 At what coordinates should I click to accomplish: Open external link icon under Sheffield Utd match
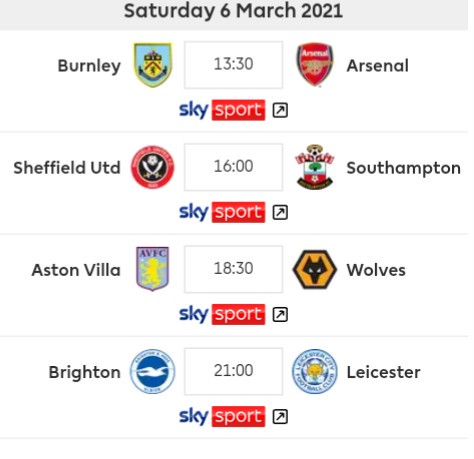point(280,212)
